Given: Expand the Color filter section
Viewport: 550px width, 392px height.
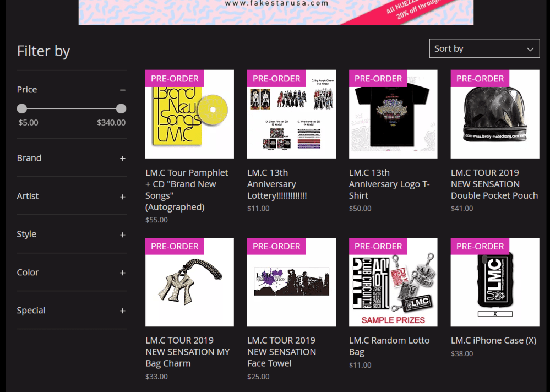Looking at the screenshot, I should click(x=122, y=273).
